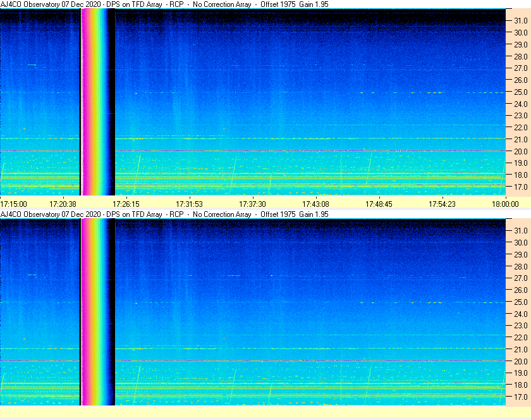This screenshot has width=531, height=420.
Task: Click 30.0 frequency label on upper spectrogram
Action: click(521, 32)
